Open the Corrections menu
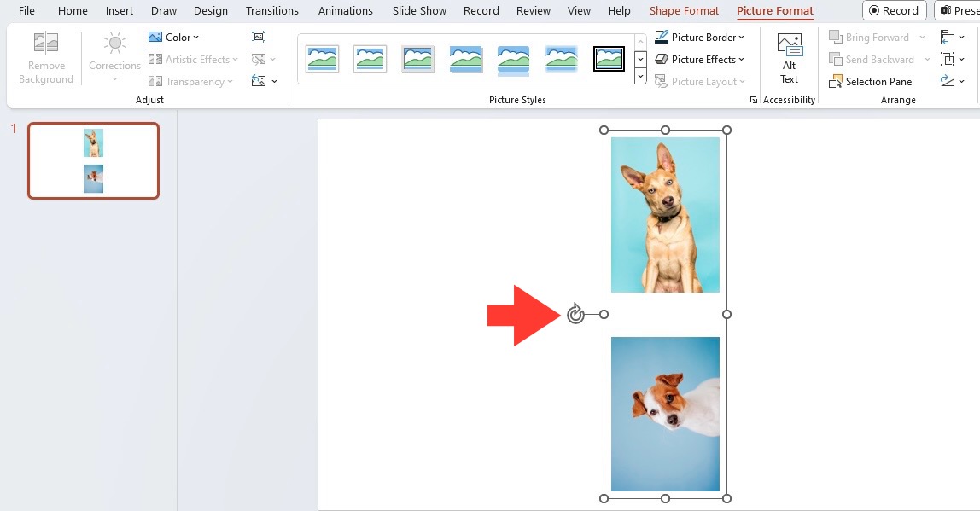980x511 pixels. 114,59
